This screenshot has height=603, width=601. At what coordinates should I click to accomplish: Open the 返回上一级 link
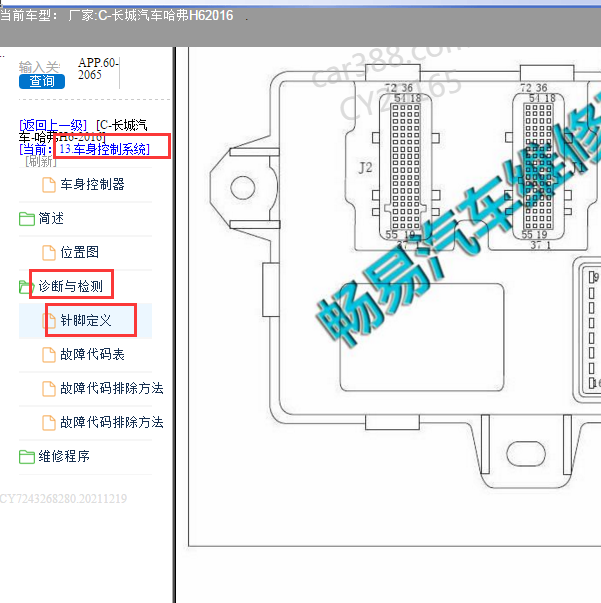53,125
